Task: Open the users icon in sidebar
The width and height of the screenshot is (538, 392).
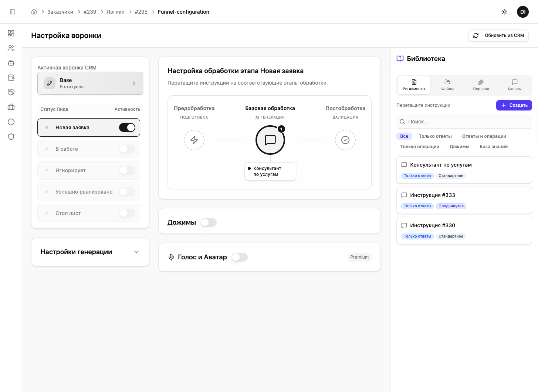Action: click(x=11, y=48)
